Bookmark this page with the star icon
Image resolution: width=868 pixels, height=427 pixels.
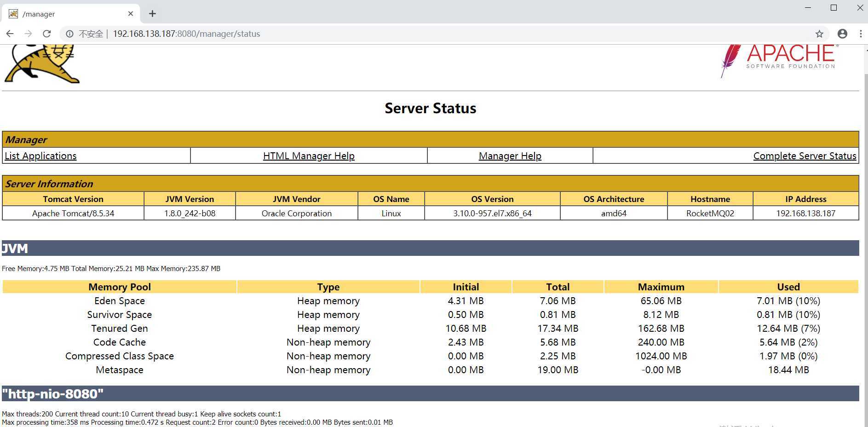point(819,34)
